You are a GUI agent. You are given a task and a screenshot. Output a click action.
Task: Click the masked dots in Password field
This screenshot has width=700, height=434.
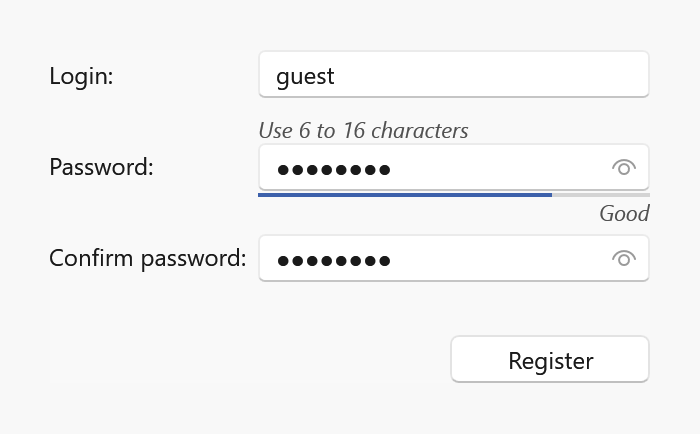(333, 169)
